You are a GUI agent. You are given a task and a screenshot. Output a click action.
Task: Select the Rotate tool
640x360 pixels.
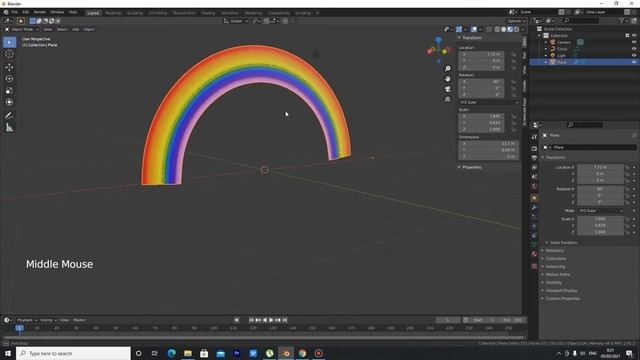point(9,79)
